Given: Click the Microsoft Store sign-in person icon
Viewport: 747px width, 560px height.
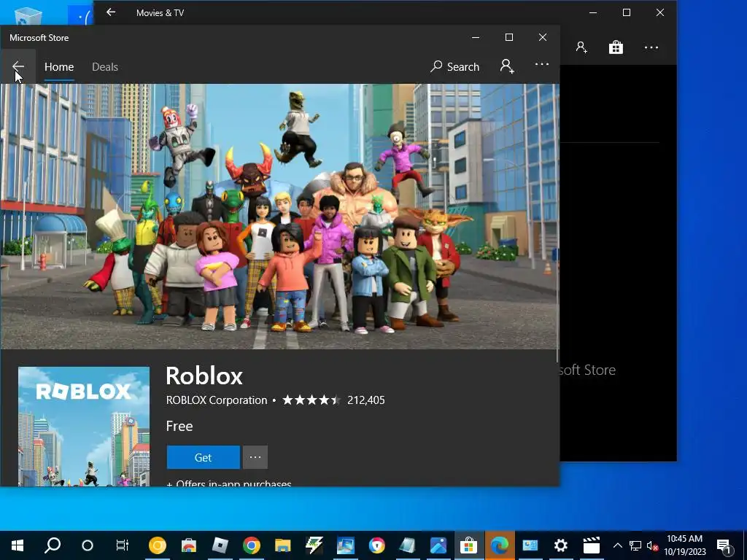Looking at the screenshot, I should click(x=507, y=66).
